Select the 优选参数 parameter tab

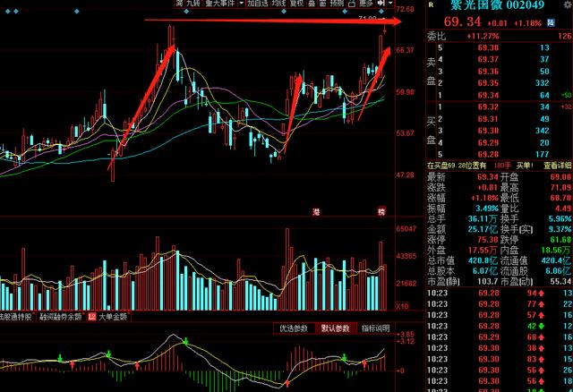[x=294, y=328]
